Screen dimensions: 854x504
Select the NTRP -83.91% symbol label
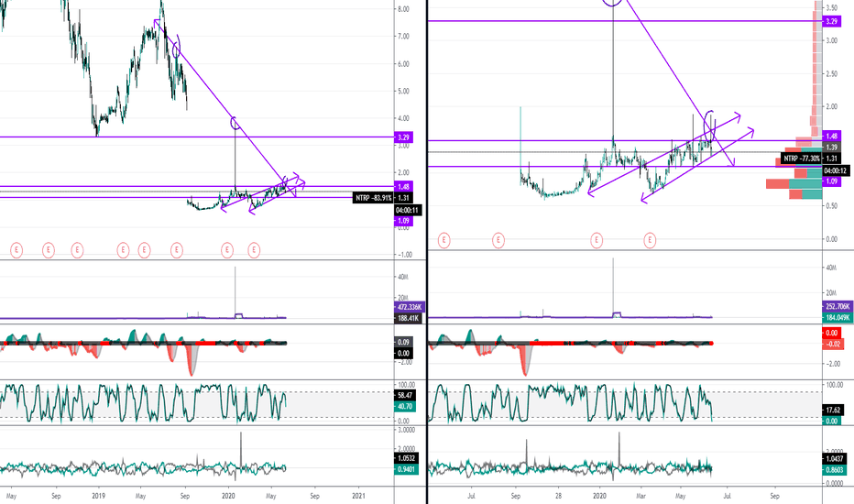[x=374, y=198]
